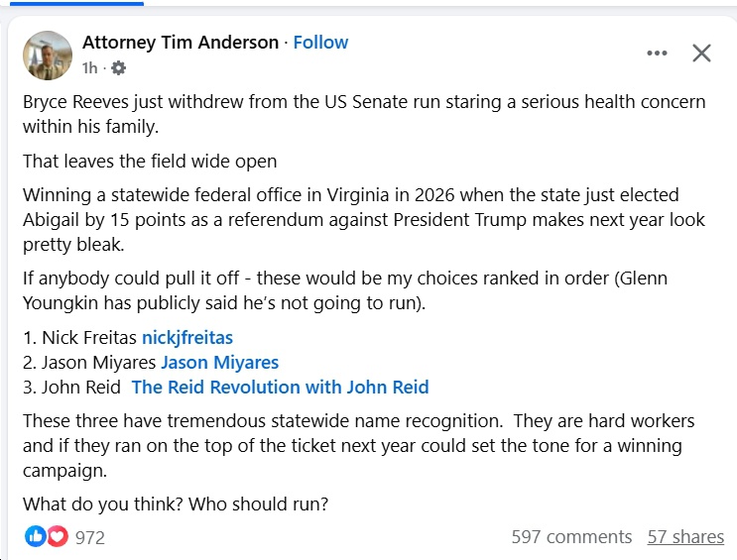Click the "That leaves the field wide open" line
The width and height of the screenshot is (737, 560).
point(150,161)
